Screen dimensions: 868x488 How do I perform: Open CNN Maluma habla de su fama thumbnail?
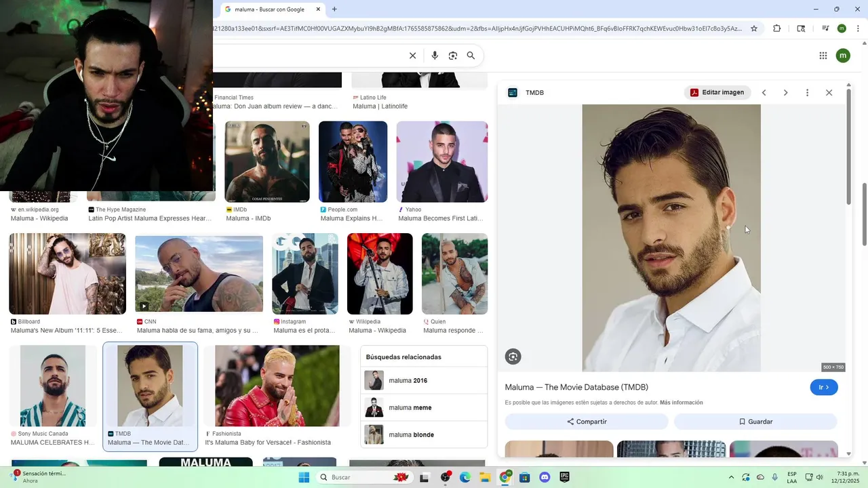199,274
